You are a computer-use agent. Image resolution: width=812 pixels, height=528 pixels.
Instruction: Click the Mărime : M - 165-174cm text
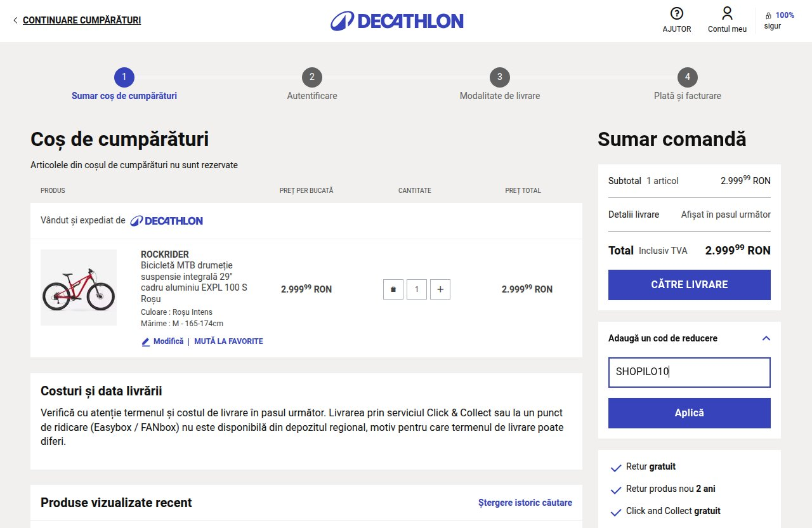(182, 324)
